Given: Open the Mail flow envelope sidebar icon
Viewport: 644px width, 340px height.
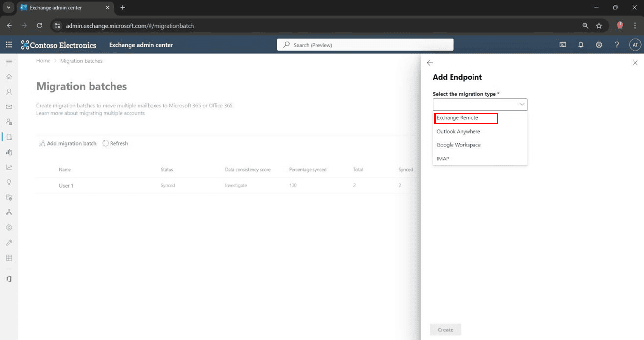Looking at the screenshot, I should pyautogui.click(x=9, y=107).
